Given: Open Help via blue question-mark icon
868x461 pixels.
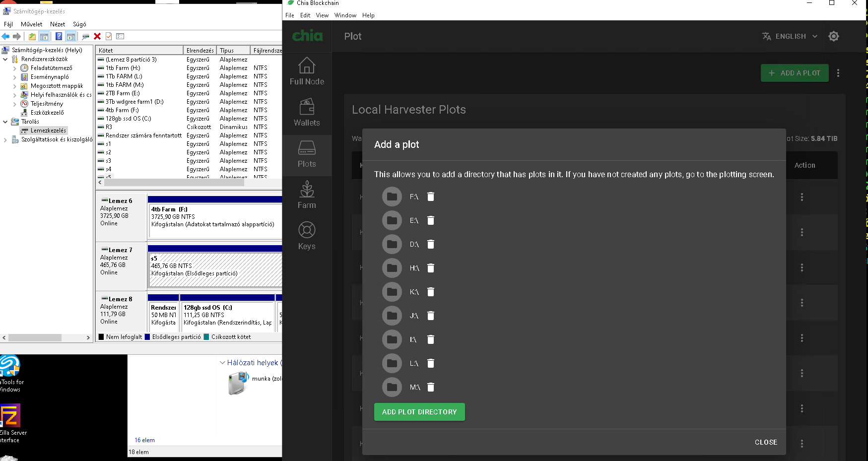Looking at the screenshot, I should (x=59, y=36).
